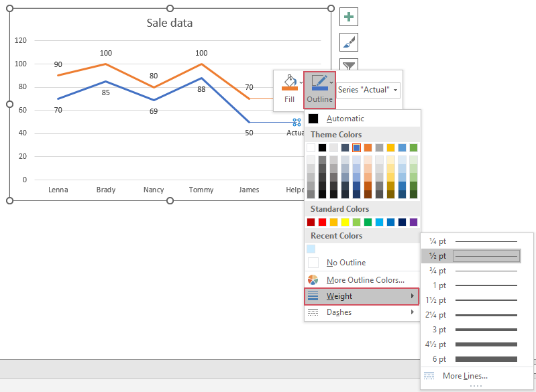Select the light blue recent color swatch
The height and width of the screenshot is (392, 536).
pos(311,249)
